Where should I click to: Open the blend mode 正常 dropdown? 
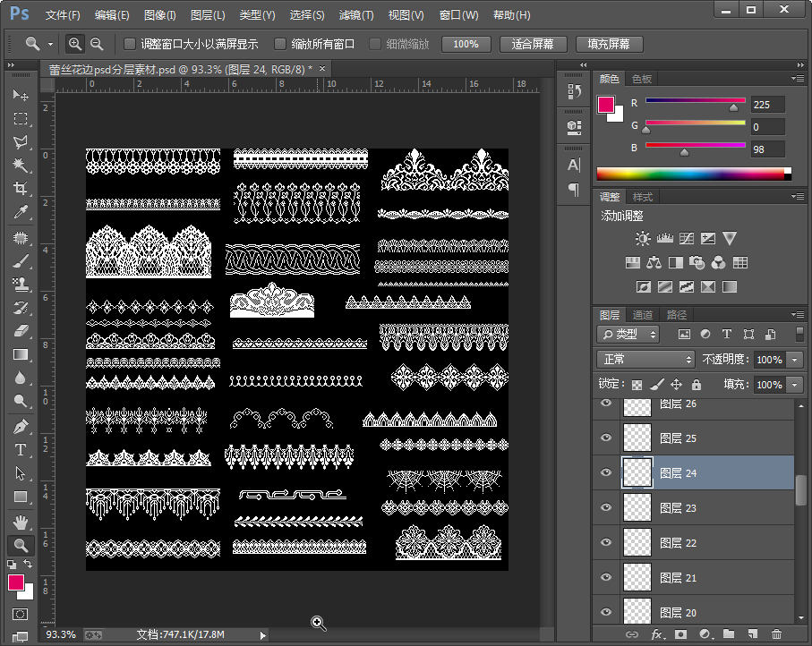[645, 359]
